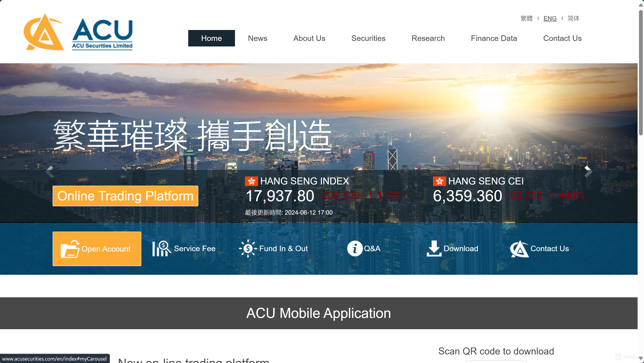
Task: Open the Download link
Action: pyautogui.click(x=461, y=249)
